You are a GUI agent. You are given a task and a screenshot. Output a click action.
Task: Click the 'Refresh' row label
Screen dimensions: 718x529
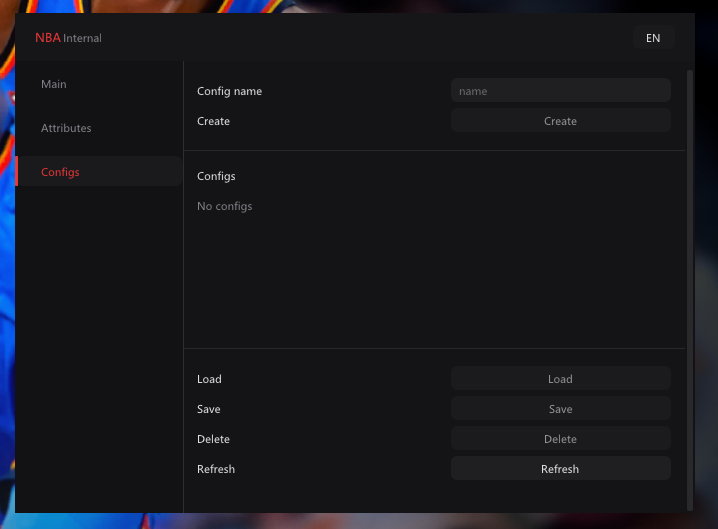pos(216,469)
